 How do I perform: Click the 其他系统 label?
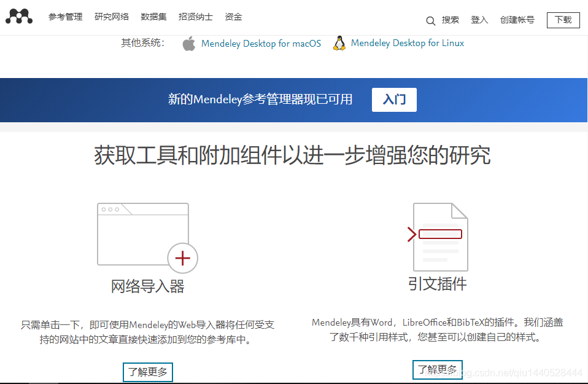pos(142,43)
